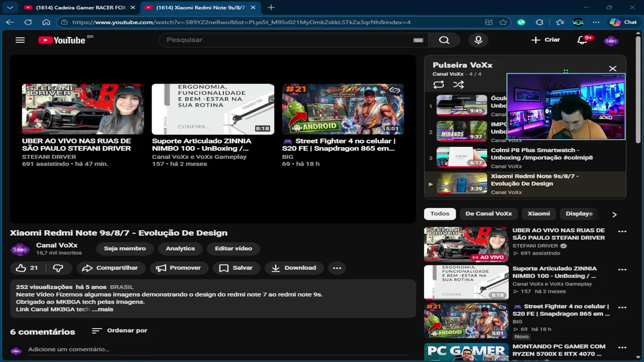Viewport: 644px width, 362px height.
Task: Save the video with Salvar
Action: 236,268
